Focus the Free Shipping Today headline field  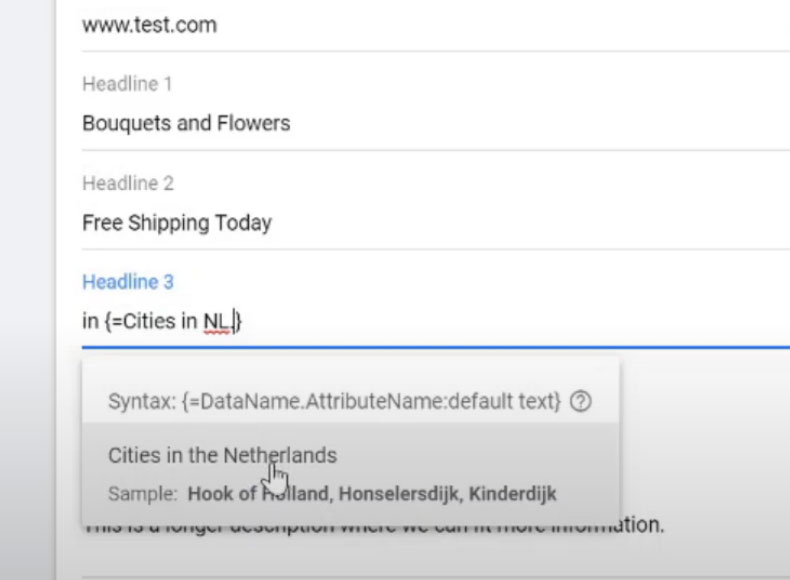click(176, 222)
